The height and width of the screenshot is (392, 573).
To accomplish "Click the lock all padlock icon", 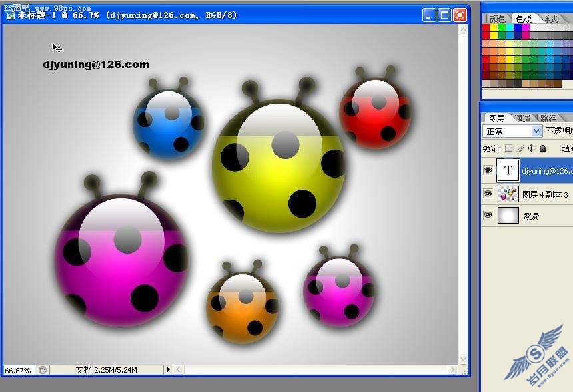I will tap(542, 148).
